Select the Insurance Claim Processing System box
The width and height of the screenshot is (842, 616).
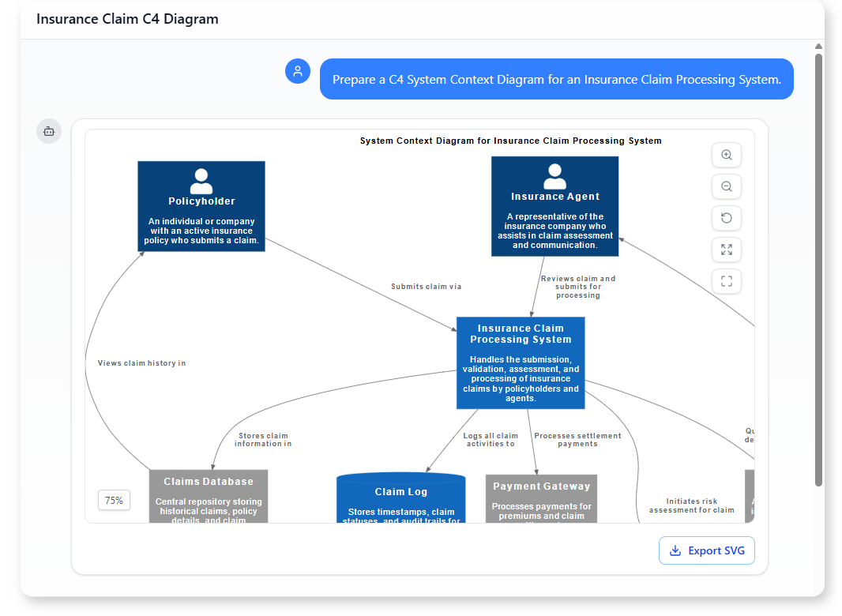pos(521,363)
